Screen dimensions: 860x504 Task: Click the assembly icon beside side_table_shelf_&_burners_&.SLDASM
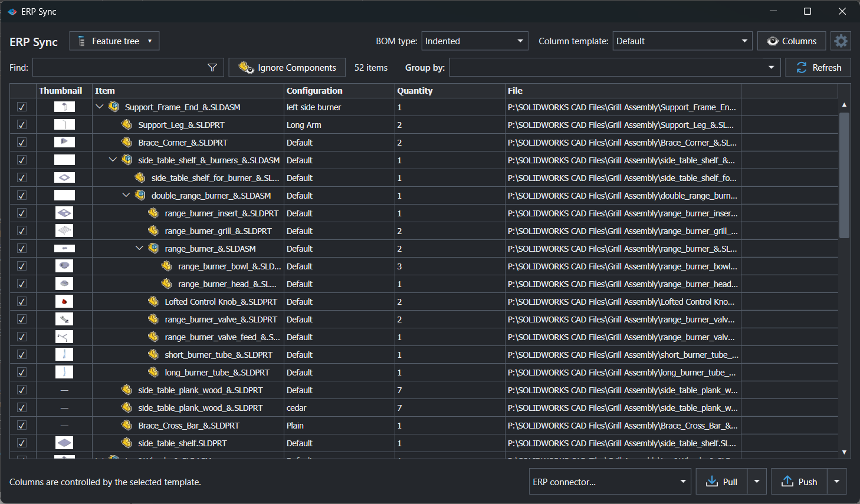(x=127, y=160)
